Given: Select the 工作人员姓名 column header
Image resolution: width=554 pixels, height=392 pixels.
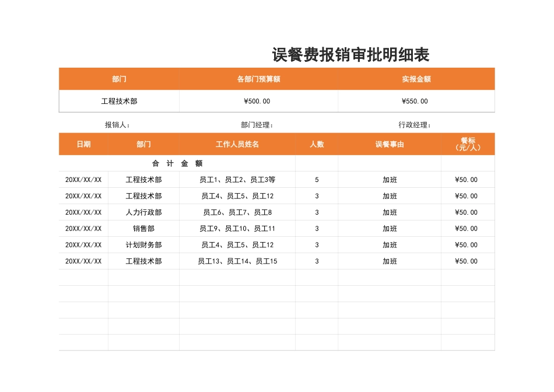Looking at the screenshot, I should (239, 143).
